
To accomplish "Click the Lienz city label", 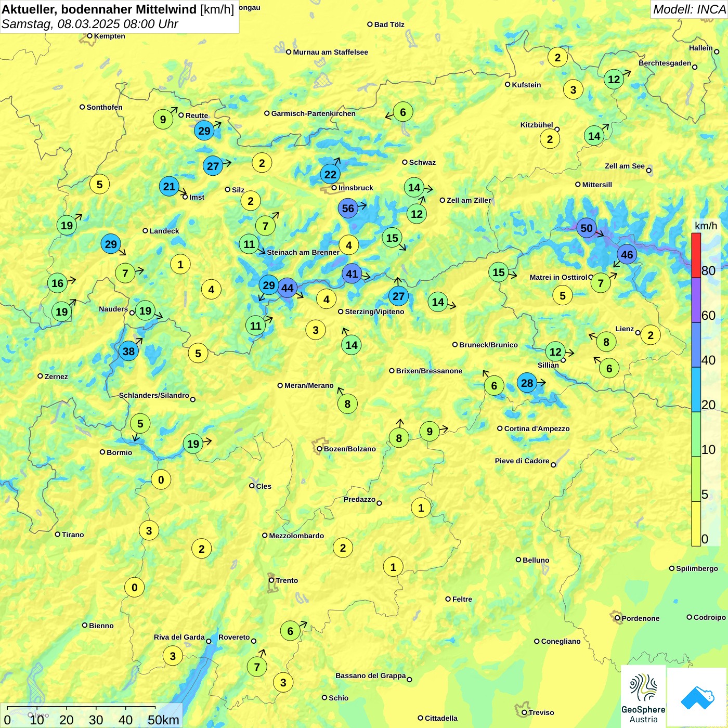I will coord(625,329).
